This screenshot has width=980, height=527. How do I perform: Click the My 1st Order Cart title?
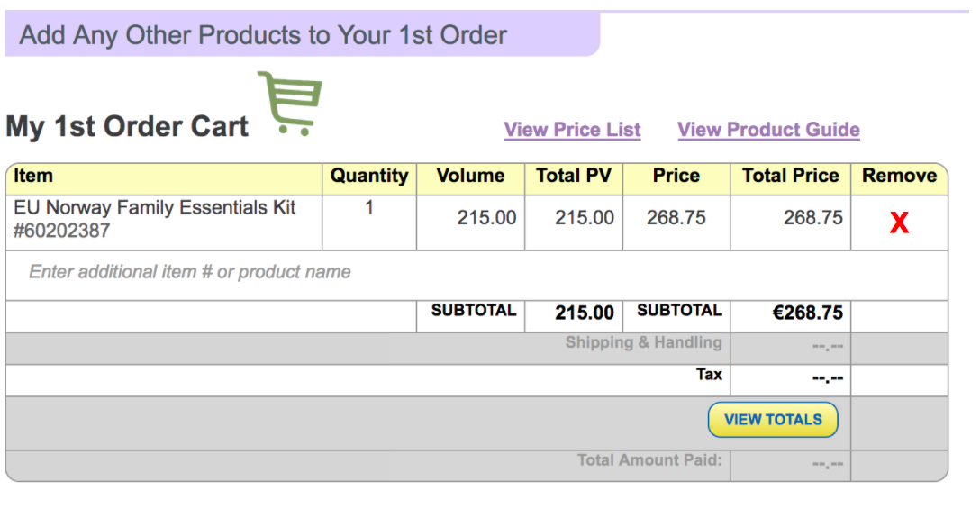click(x=127, y=127)
